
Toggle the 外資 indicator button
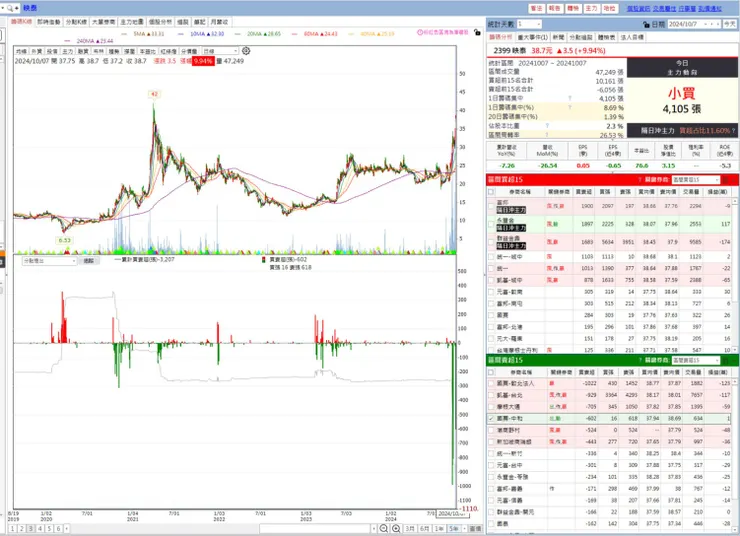click(36, 51)
